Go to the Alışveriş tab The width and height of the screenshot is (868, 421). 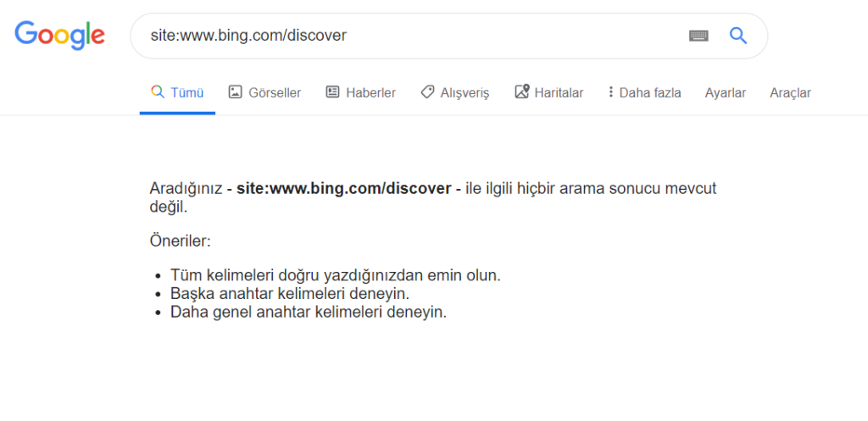pyautogui.click(x=454, y=93)
